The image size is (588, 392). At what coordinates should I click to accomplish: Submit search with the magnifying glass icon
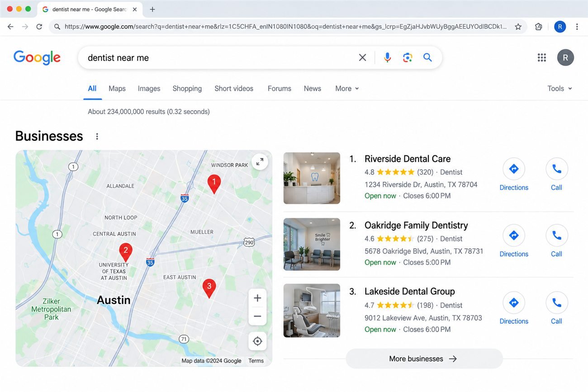click(x=427, y=57)
